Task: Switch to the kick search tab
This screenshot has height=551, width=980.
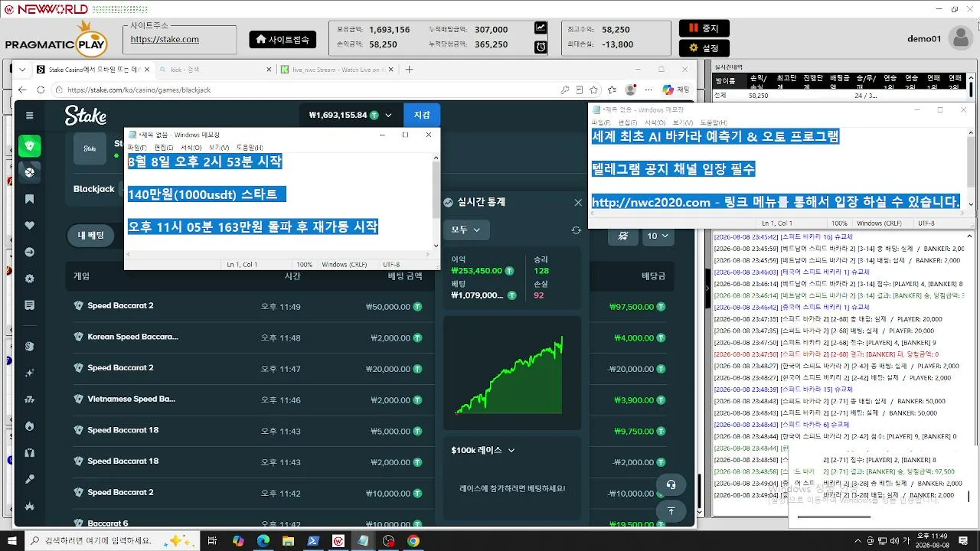Action: click(214, 69)
